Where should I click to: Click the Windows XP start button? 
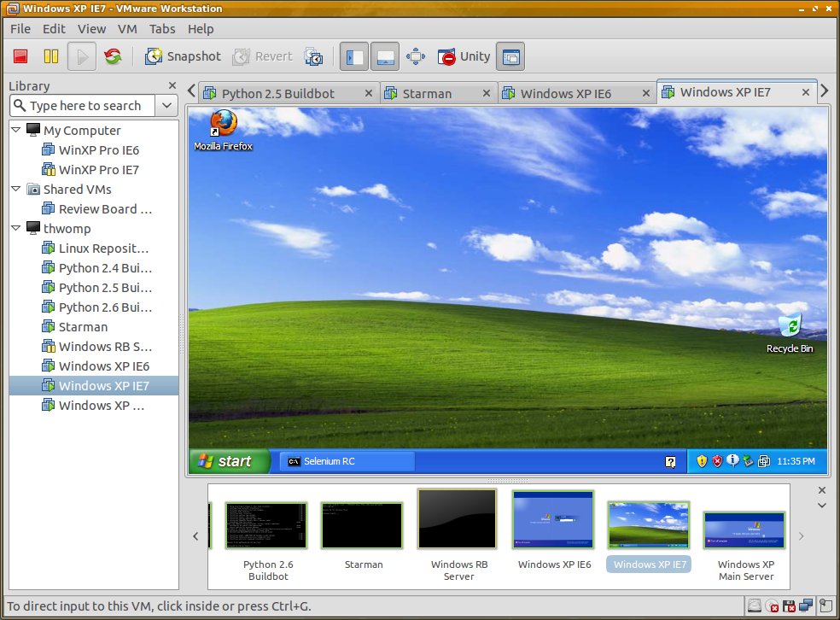[x=230, y=461]
